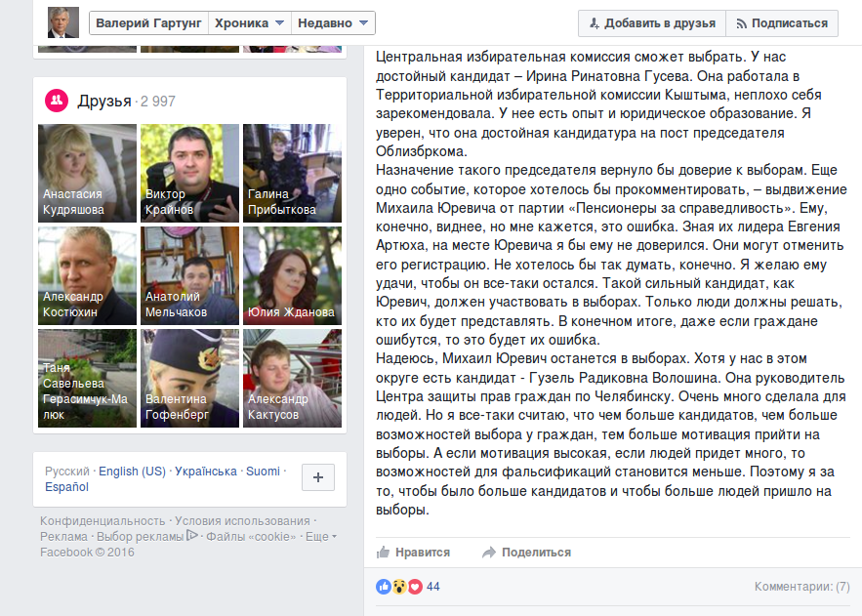Screen dimensions: 862x616
Task: Open friend Виктор Крайнов's photo
Action: (189, 173)
